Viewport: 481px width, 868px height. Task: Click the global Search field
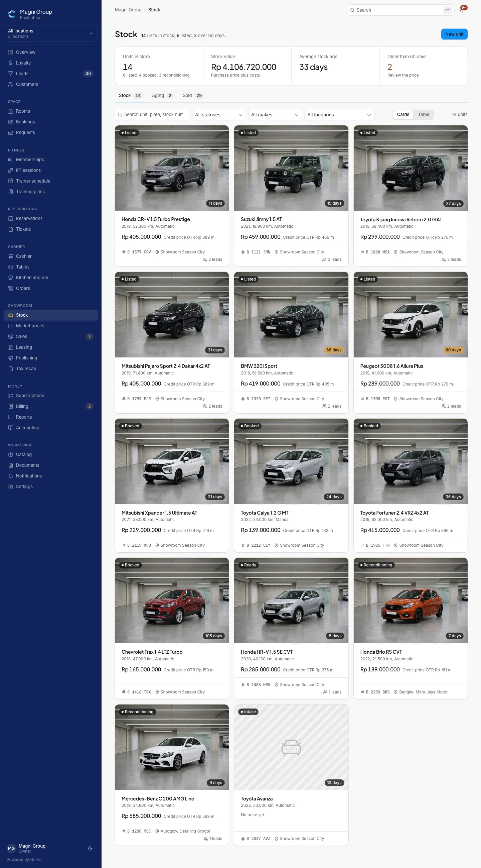point(400,10)
